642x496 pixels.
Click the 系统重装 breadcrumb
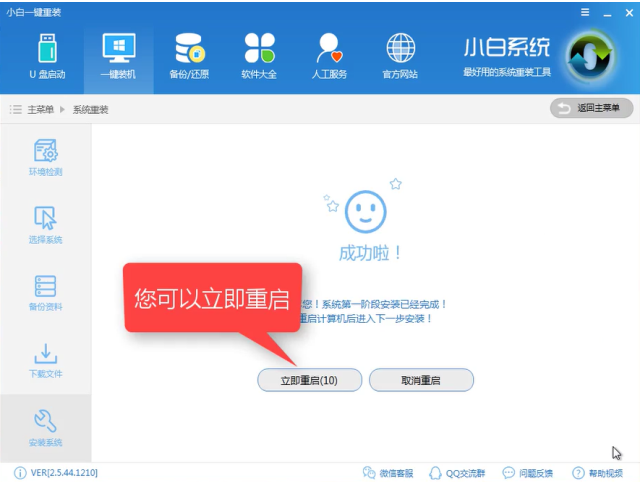[90, 110]
